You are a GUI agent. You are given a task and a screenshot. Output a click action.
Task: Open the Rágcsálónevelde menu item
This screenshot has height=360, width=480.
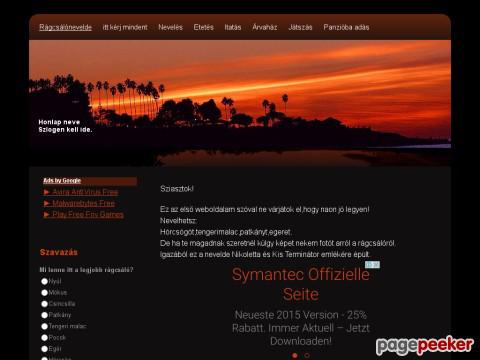[65, 27]
